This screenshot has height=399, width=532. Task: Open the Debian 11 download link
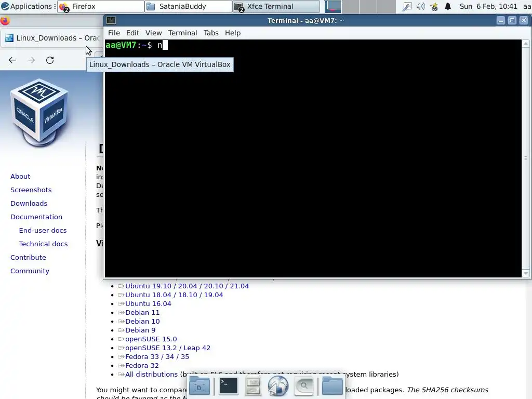coord(142,312)
